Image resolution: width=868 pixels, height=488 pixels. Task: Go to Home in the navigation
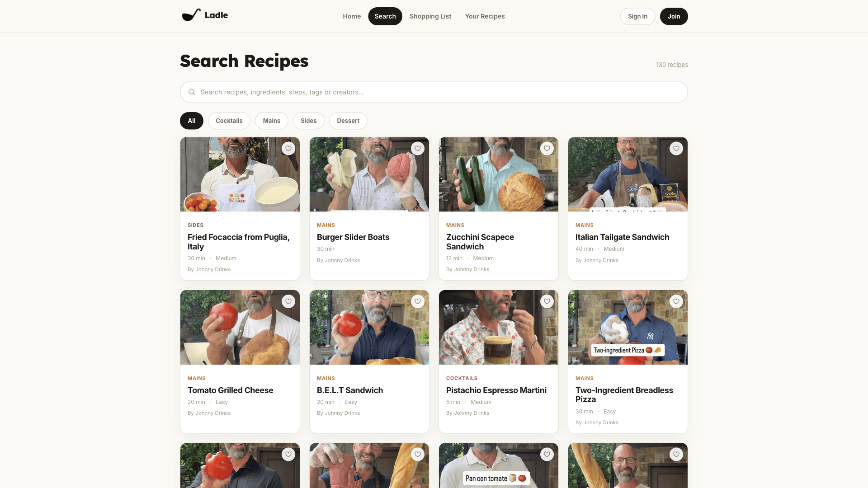[x=352, y=16]
